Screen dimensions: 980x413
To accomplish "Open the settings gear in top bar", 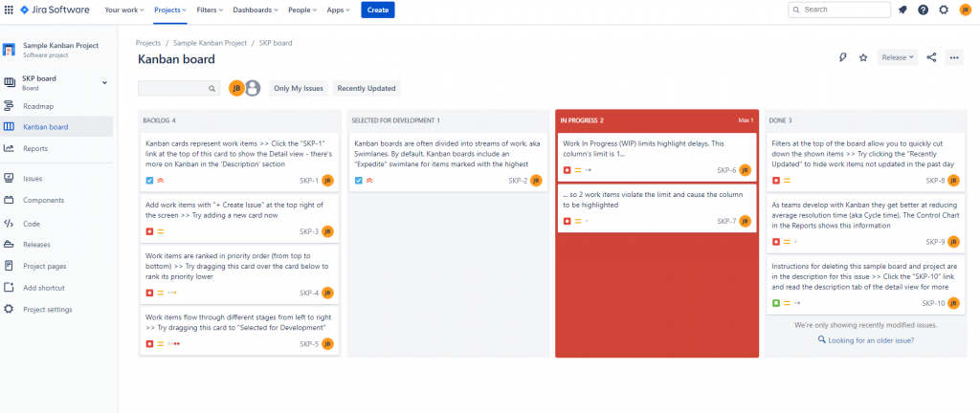I will coord(944,10).
